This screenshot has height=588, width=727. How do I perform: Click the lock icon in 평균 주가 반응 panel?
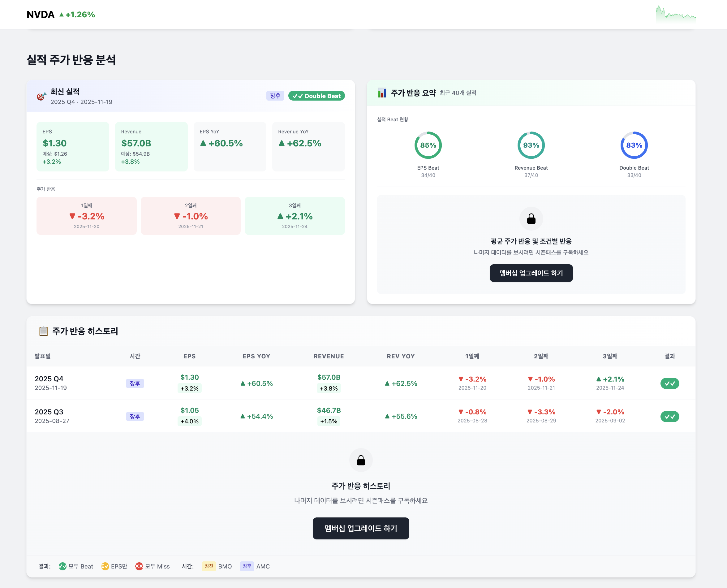[531, 219]
